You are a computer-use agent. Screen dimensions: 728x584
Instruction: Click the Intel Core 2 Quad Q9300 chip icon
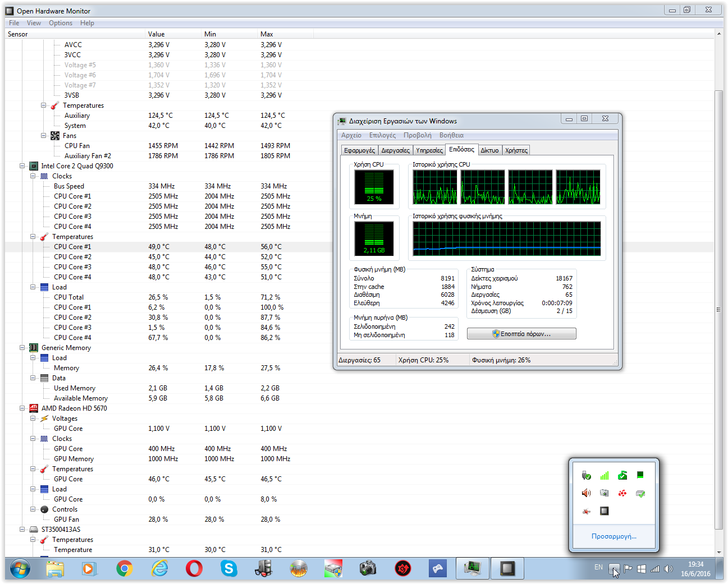[34, 166]
